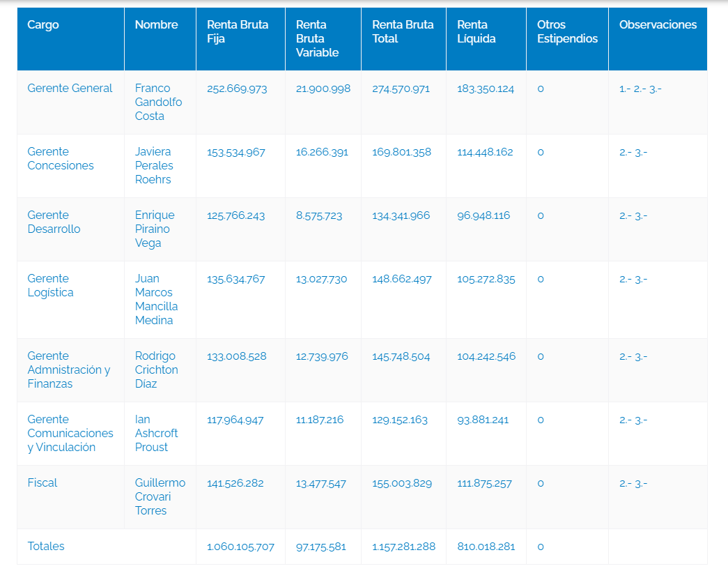Select Javiera Perales Roehrs name cell
The image size is (728, 571).
point(154,166)
